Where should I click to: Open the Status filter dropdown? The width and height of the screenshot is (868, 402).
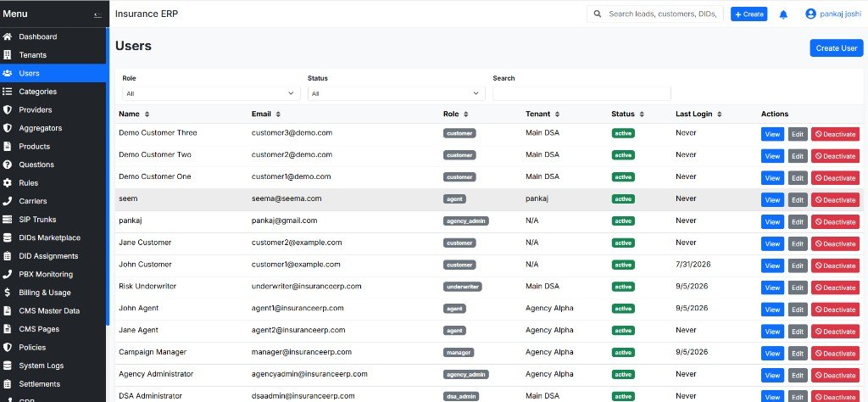tap(397, 93)
